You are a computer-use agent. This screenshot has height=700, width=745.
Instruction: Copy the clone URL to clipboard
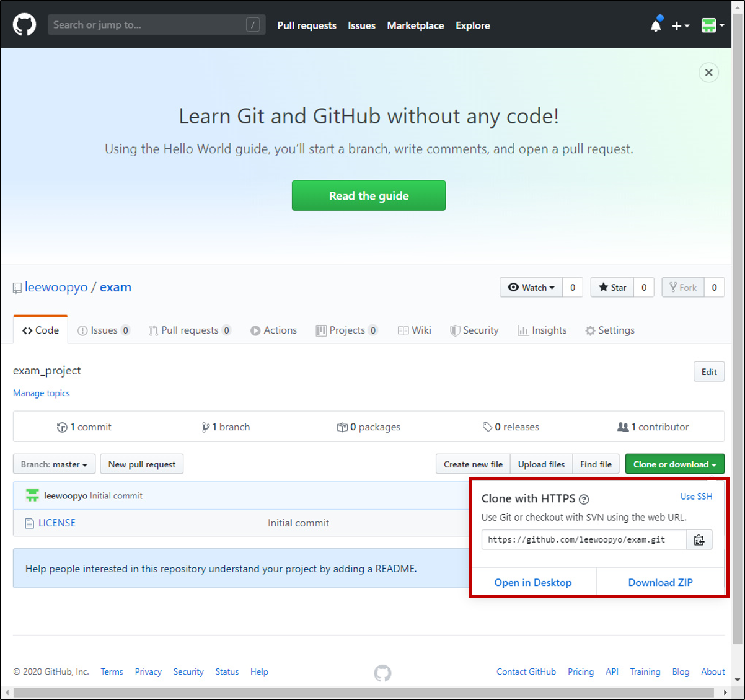pyautogui.click(x=699, y=539)
